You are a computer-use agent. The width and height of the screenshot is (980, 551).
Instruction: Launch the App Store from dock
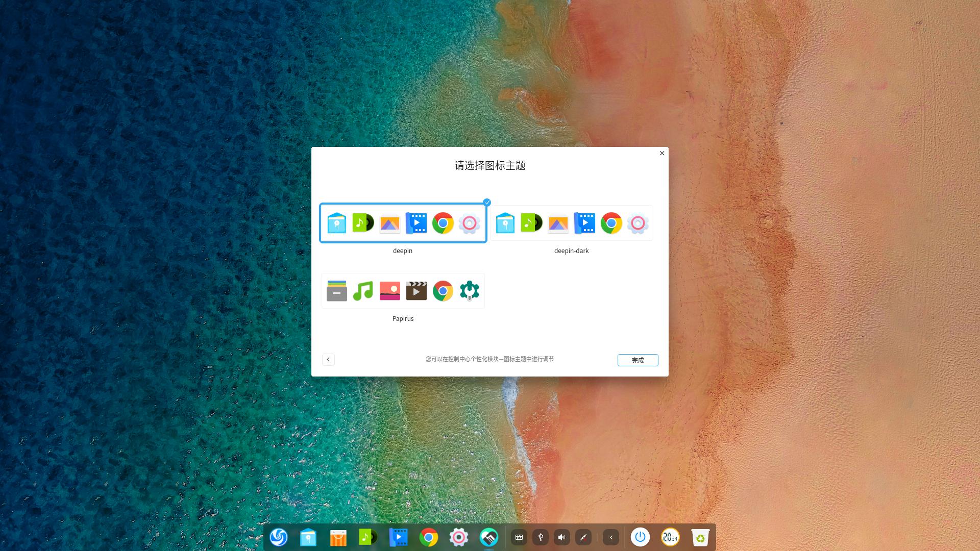(338, 537)
